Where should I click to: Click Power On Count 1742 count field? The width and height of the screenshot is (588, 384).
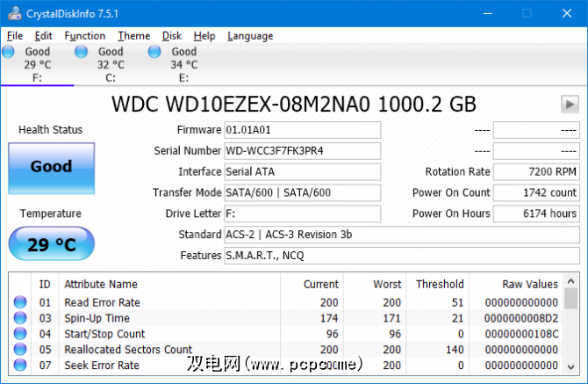click(536, 192)
